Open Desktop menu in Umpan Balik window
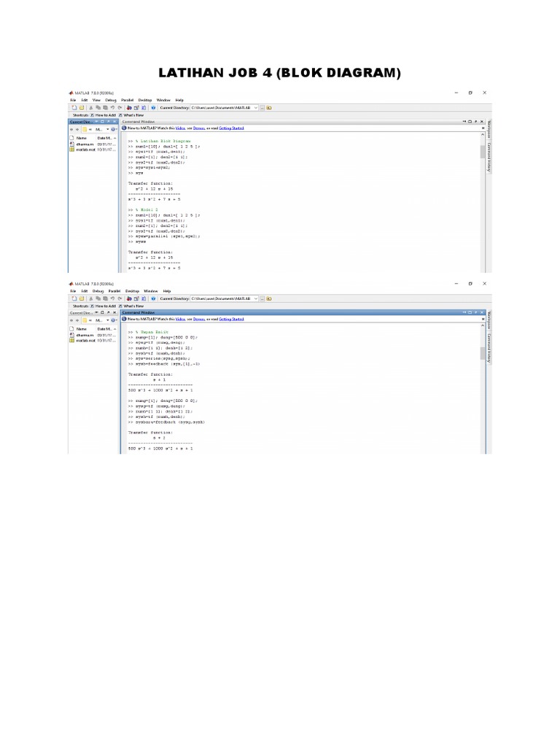 click(x=133, y=291)
